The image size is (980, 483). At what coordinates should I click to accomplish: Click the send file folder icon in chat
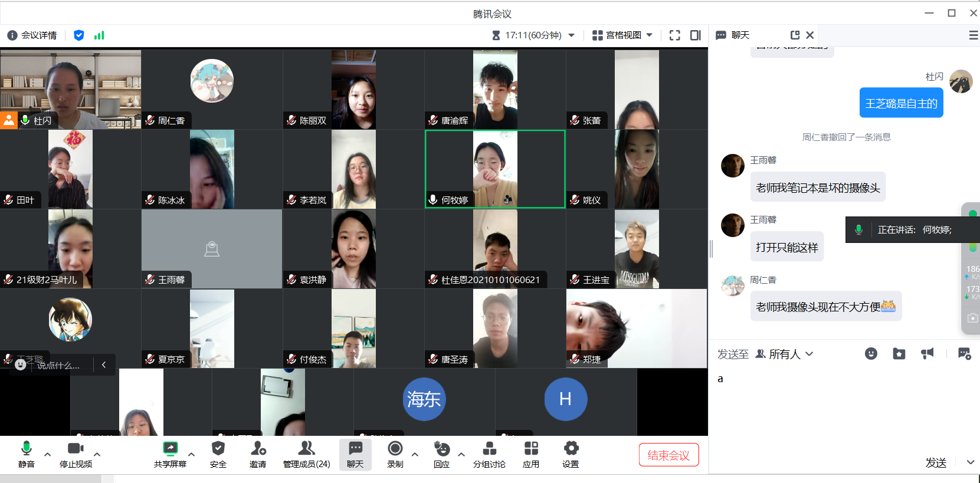899,353
